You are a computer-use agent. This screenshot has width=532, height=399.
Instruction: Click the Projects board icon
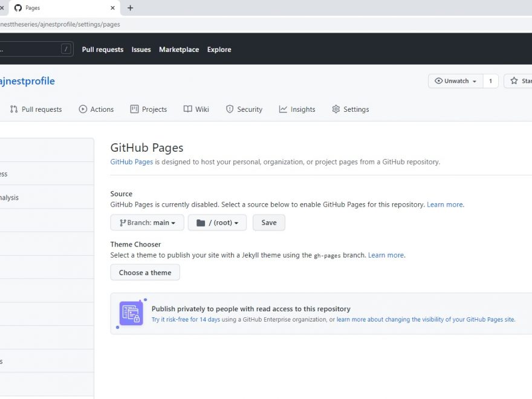click(134, 109)
